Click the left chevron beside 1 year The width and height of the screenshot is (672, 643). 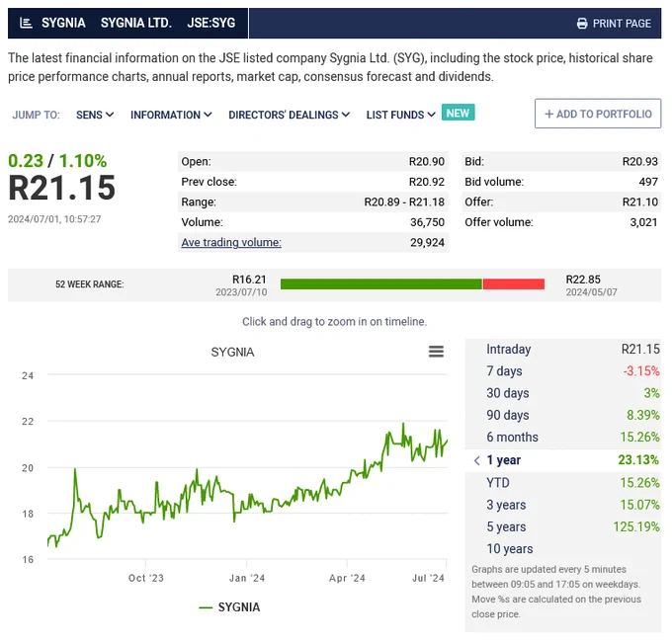coord(476,460)
